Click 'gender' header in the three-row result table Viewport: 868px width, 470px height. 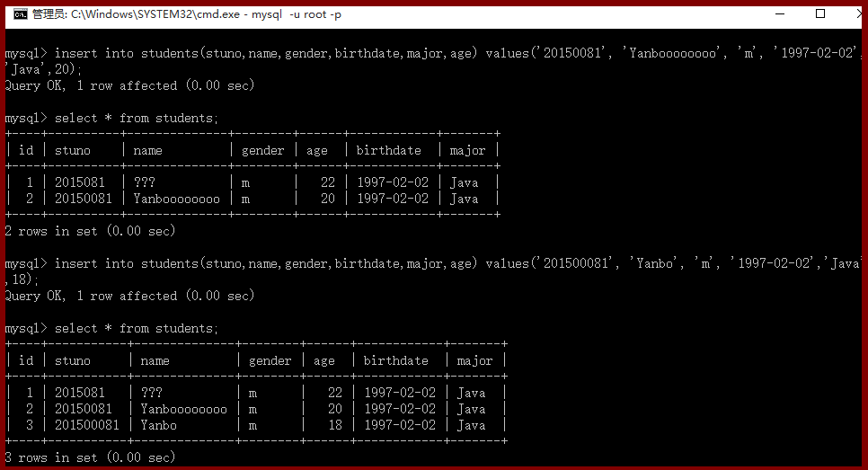point(270,361)
